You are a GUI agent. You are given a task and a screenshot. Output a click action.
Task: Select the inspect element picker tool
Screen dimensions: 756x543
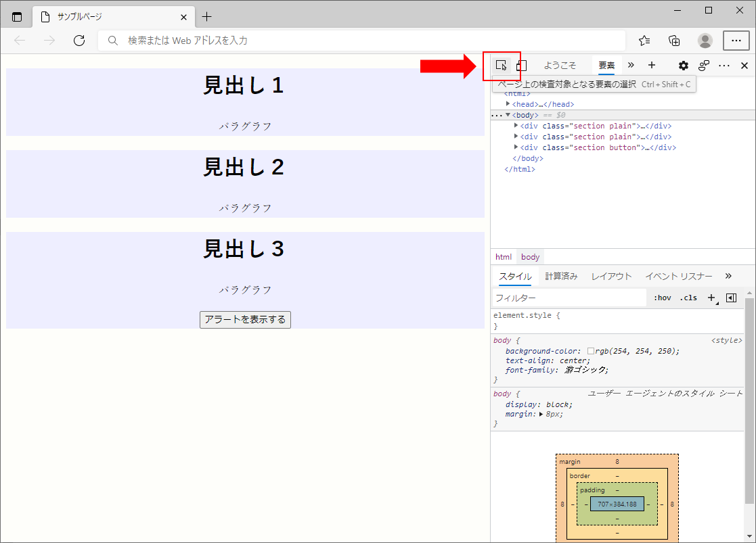tap(501, 65)
